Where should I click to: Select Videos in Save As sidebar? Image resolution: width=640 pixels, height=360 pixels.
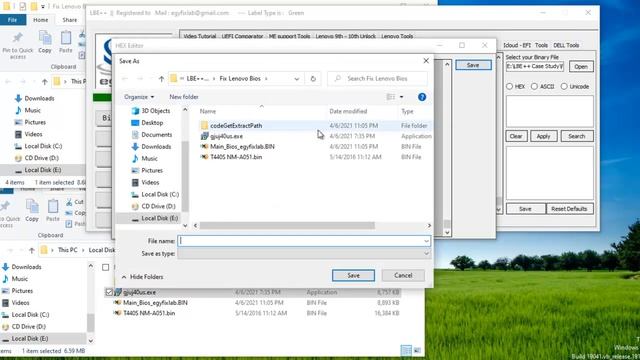146,182
